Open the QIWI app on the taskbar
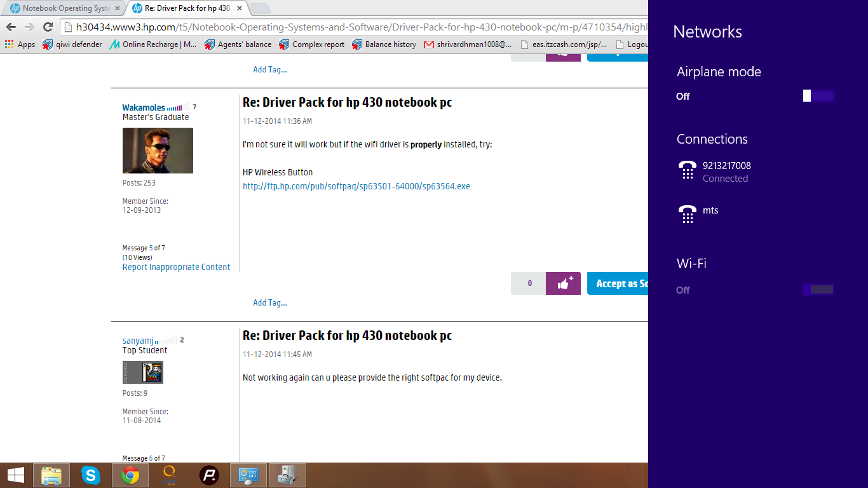This screenshot has height=488, width=868. (170, 475)
